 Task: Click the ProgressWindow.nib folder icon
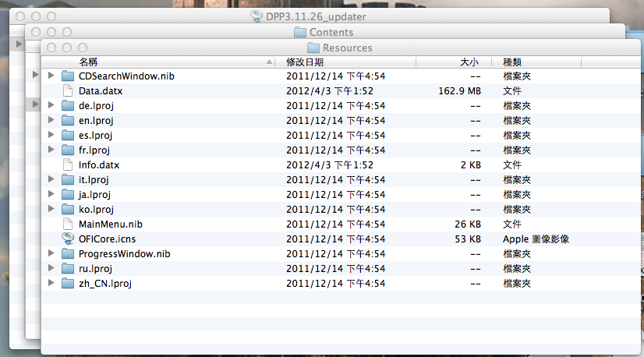(x=68, y=253)
